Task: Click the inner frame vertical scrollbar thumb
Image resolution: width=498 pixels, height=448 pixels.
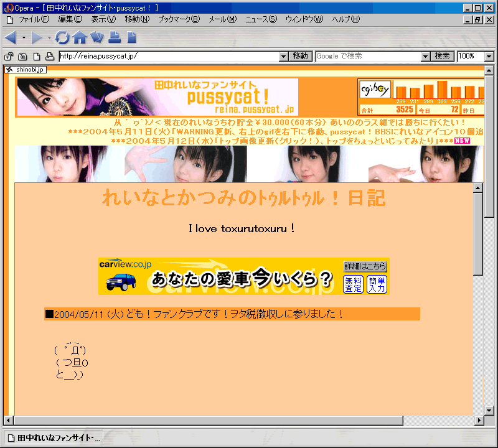Action: [x=478, y=234]
